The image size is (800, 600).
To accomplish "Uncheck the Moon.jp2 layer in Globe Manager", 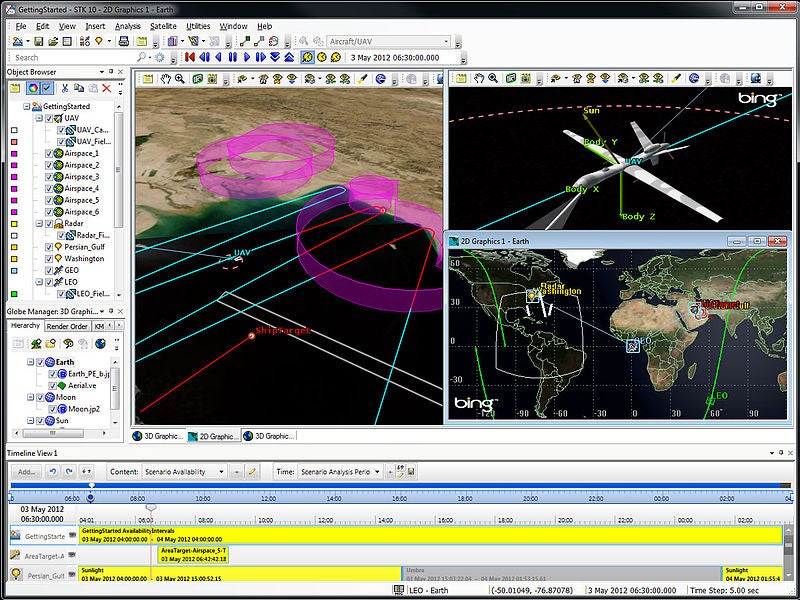I will 53,409.
